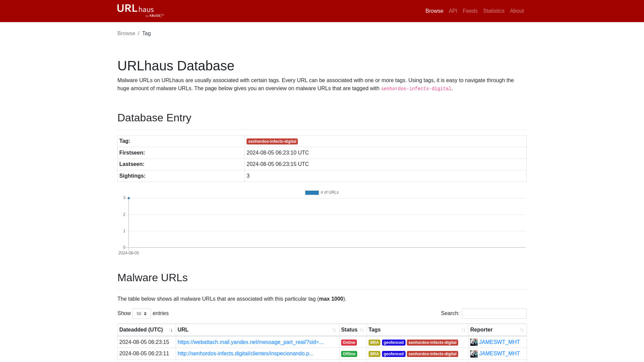Click the inline senhordos-infects-digital code text

(x=416, y=89)
